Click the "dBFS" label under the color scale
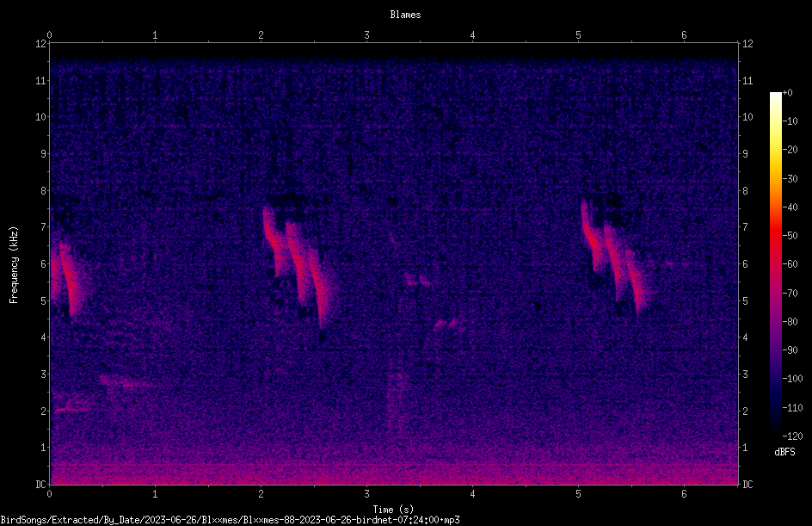 pos(784,452)
